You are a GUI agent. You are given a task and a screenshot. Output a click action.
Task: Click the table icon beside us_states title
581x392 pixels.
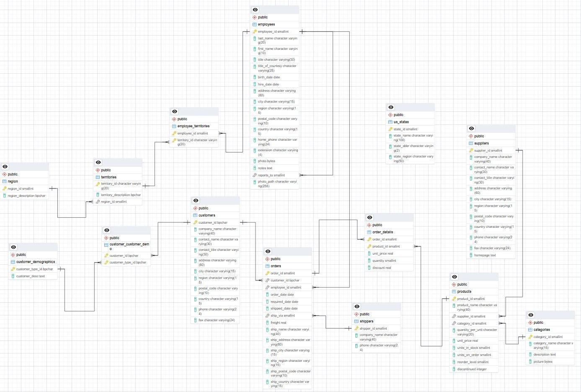pyautogui.click(x=390, y=122)
